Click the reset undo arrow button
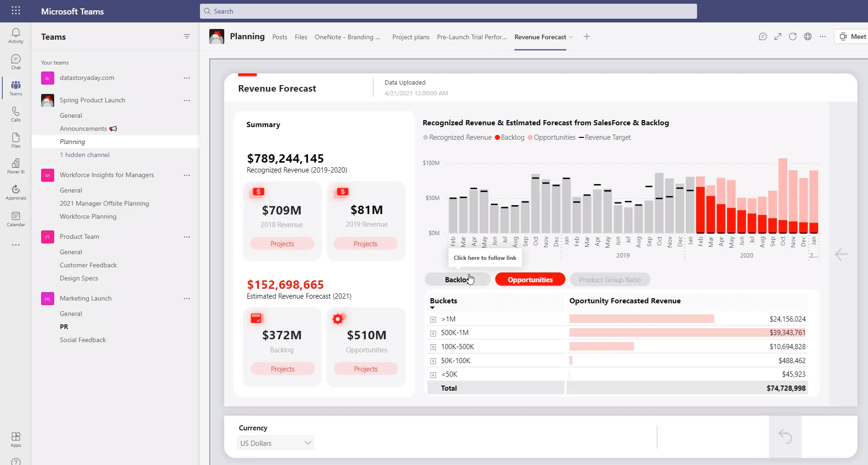Viewport: 868px width, 465px height. point(785,437)
